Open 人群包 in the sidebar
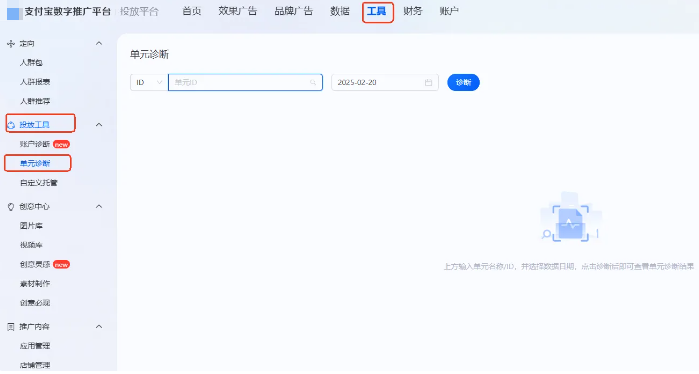The height and width of the screenshot is (374, 699). [31, 63]
